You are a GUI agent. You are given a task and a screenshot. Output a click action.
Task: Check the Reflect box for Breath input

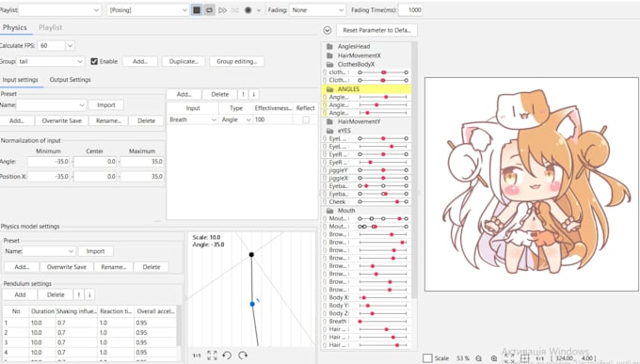[x=306, y=119]
